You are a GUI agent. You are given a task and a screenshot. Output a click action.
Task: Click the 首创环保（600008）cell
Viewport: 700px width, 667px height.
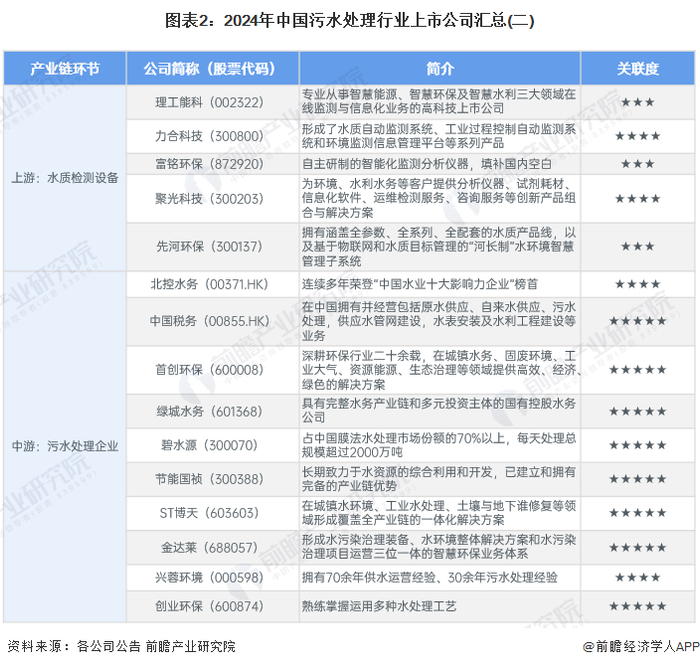(x=212, y=370)
